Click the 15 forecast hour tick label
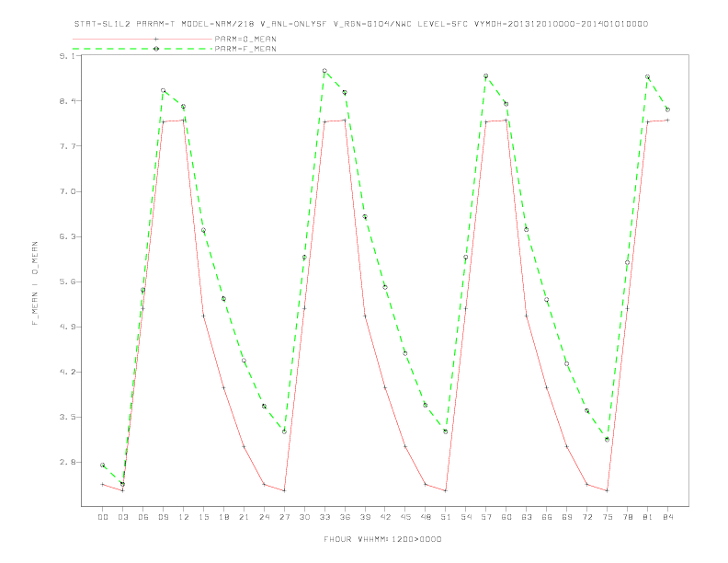 pyautogui.click(x=203, y=517)
